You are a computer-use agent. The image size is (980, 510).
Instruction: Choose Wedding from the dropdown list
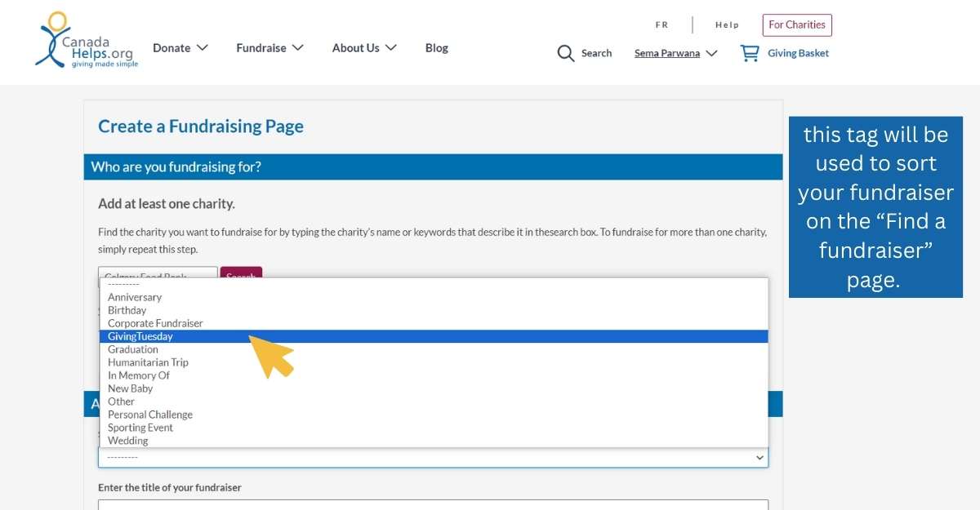pyautogui.click(x=128, y=441)
